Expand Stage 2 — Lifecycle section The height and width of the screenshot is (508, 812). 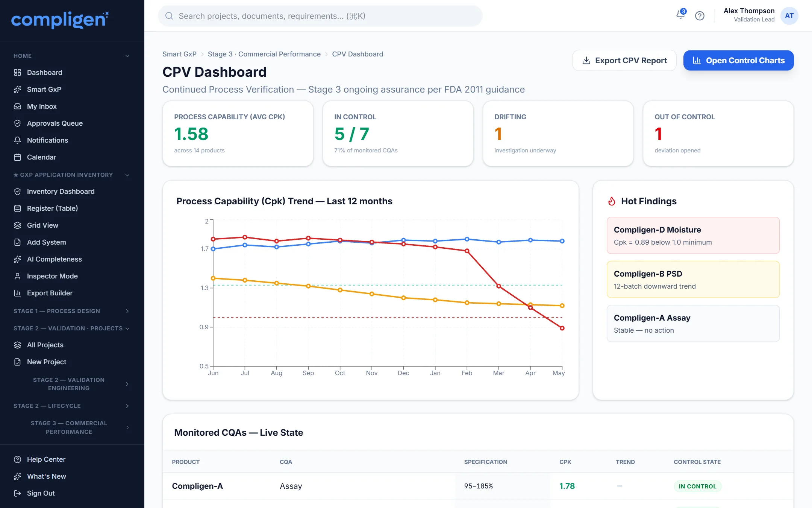[x=127, y=406]
